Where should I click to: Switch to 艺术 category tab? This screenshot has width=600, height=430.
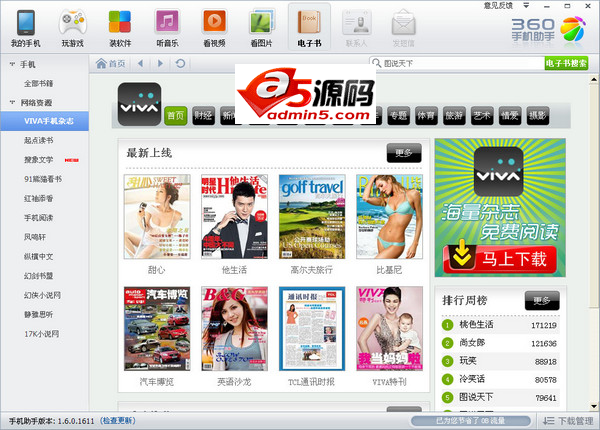pos(482,116)
